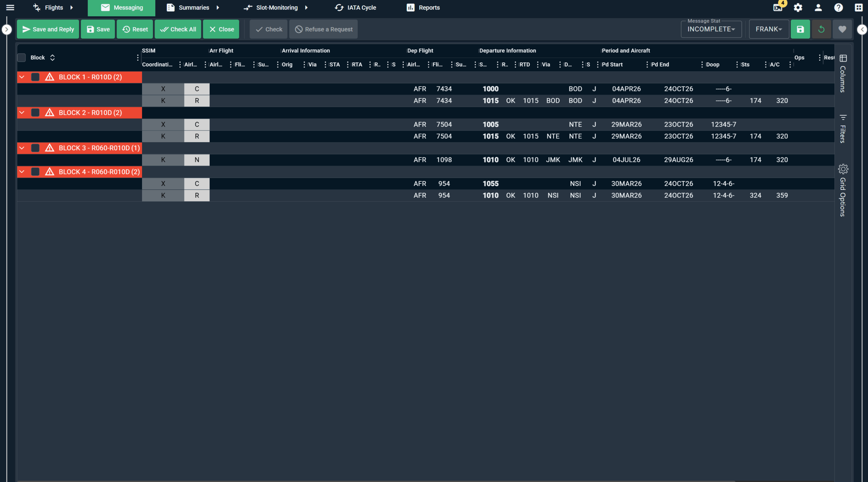This screenshot has width=868, height=482.
Task: Click the Check All button
Action: click(x=178, y=29)
